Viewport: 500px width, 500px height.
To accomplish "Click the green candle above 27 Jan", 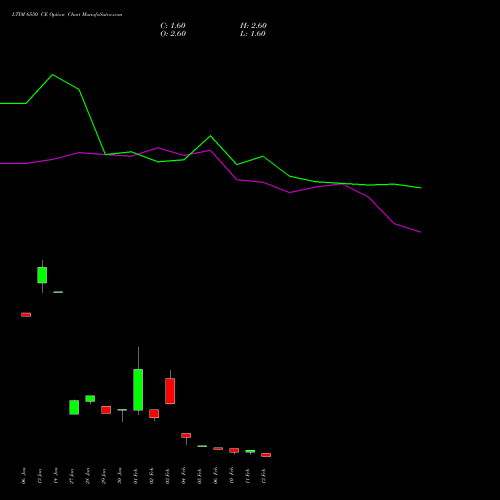I will click(74, 407).
